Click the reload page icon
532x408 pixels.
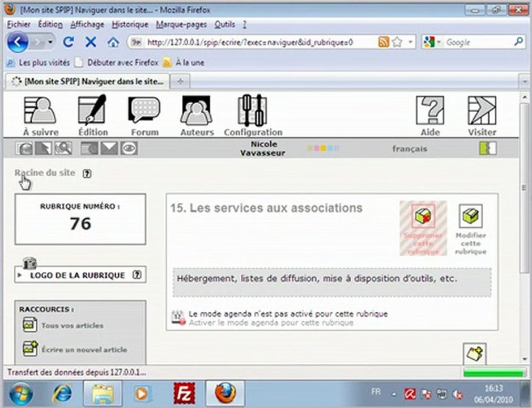[69, 42]
